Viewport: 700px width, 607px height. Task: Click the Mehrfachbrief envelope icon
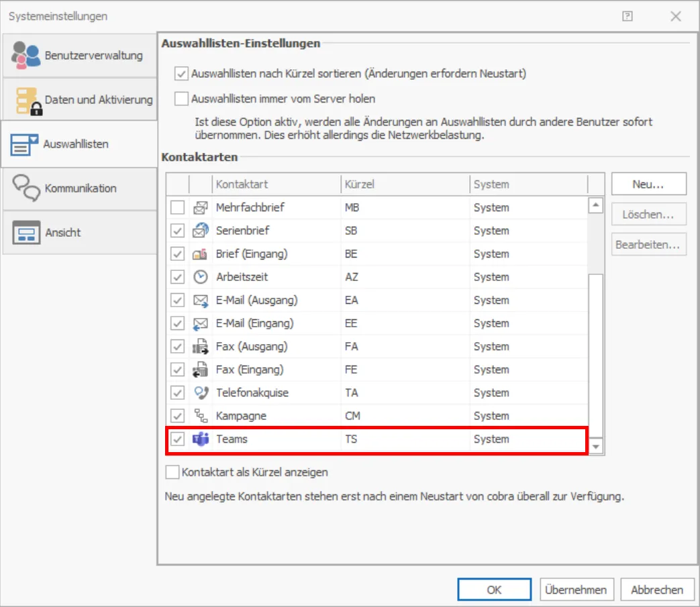[201, 207]
